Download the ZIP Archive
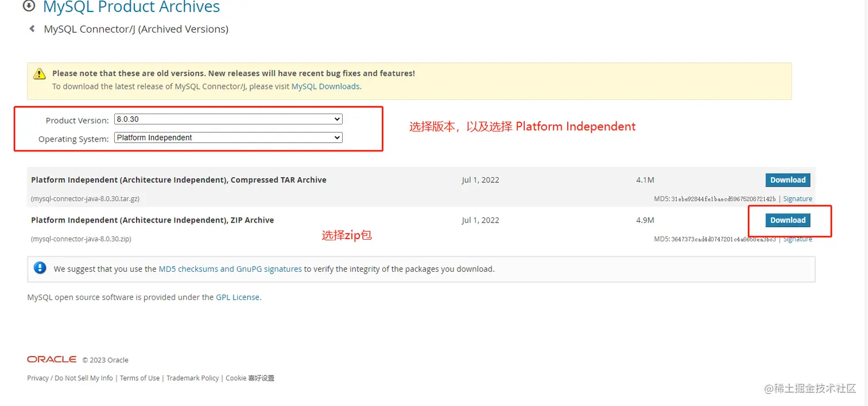 (x=788, y=220)
